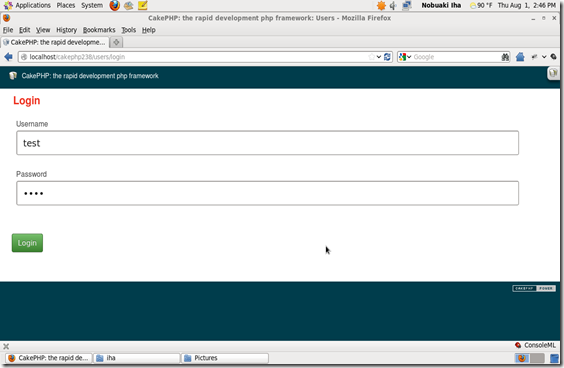Screen dimensions: 564x368
Task: Click the Username field label
Action: tap(32, 124)
